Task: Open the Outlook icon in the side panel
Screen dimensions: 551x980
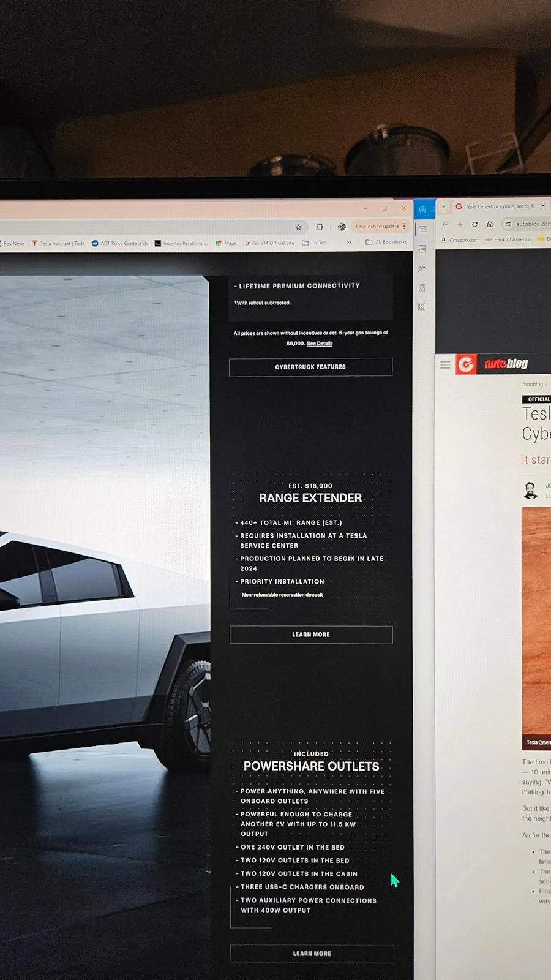Action: click(x=422, y=209)
